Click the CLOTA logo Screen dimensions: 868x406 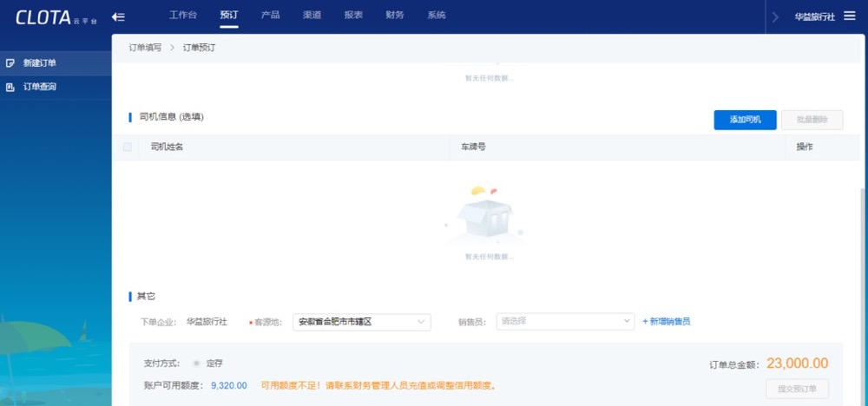(x=56, y=17)
